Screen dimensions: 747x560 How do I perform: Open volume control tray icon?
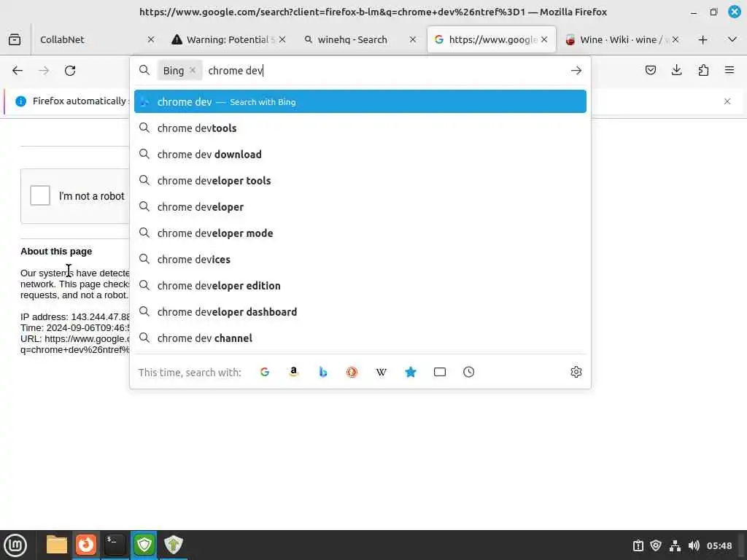tap(694, 545)
